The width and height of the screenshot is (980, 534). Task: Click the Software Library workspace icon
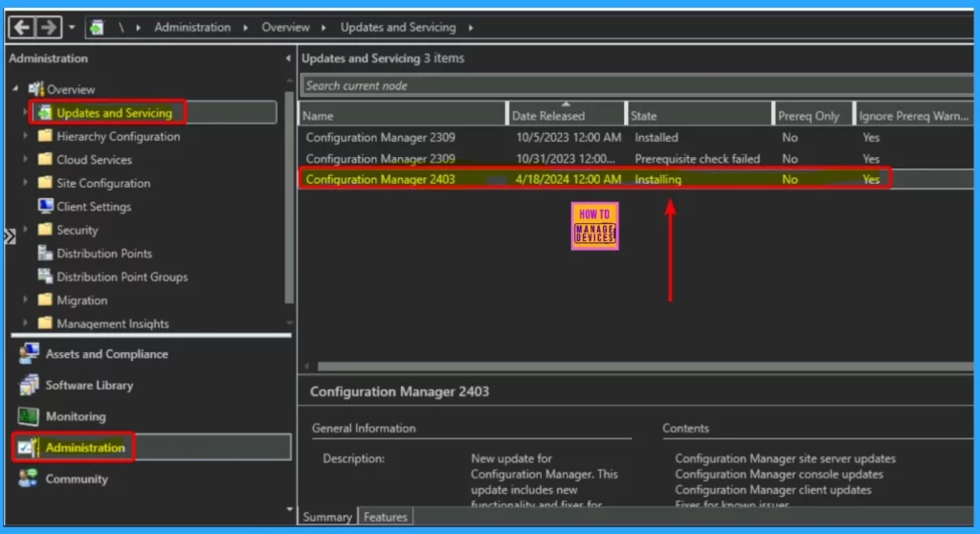[29, 385]
